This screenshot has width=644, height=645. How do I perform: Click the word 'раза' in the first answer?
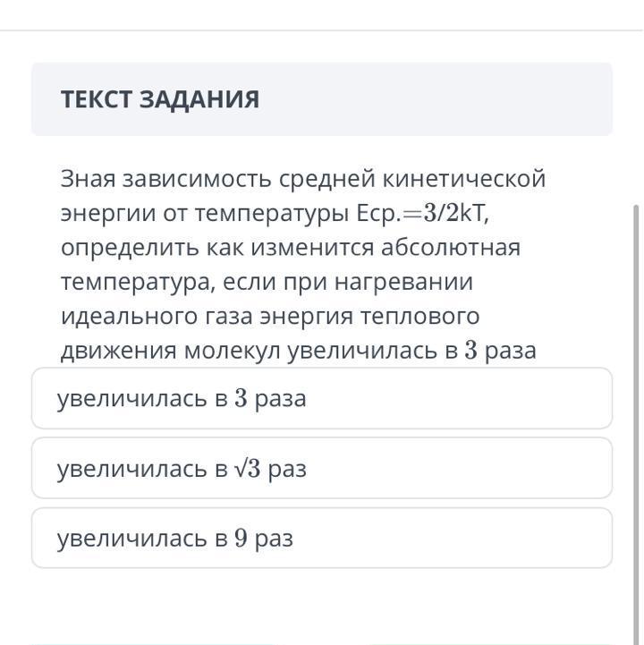281,399
